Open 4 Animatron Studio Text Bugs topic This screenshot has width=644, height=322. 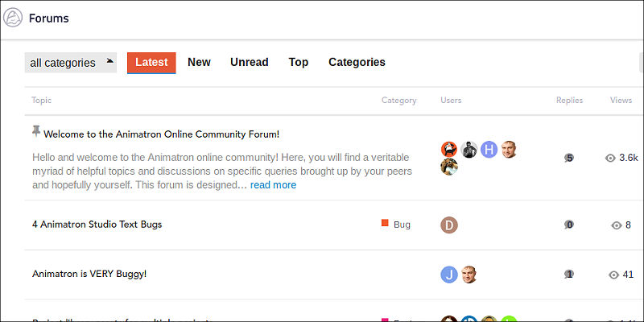tap(97, 225)
